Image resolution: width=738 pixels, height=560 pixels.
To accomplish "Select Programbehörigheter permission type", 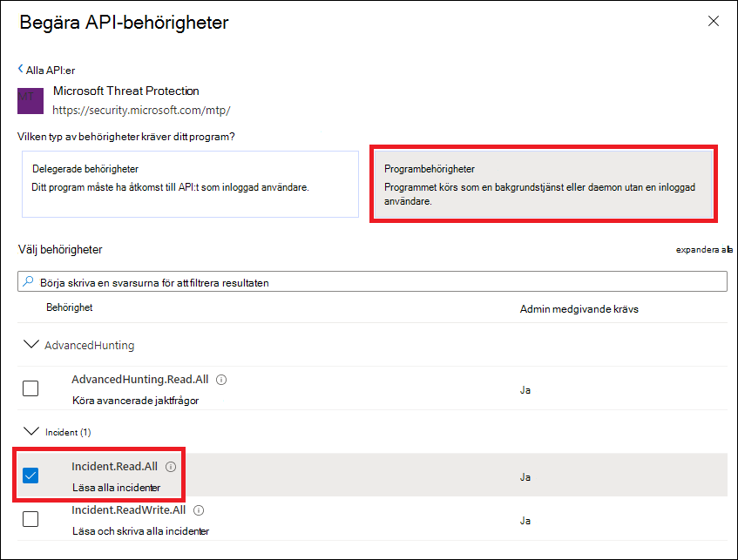I will pyautogui.click(x=544, y=184).
